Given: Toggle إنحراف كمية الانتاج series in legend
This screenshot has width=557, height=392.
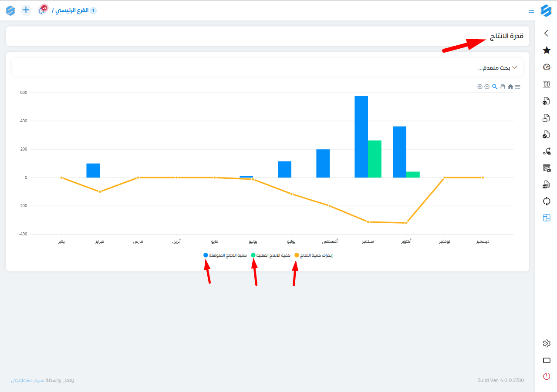Looking at the screenshot, I should [314, 255].
